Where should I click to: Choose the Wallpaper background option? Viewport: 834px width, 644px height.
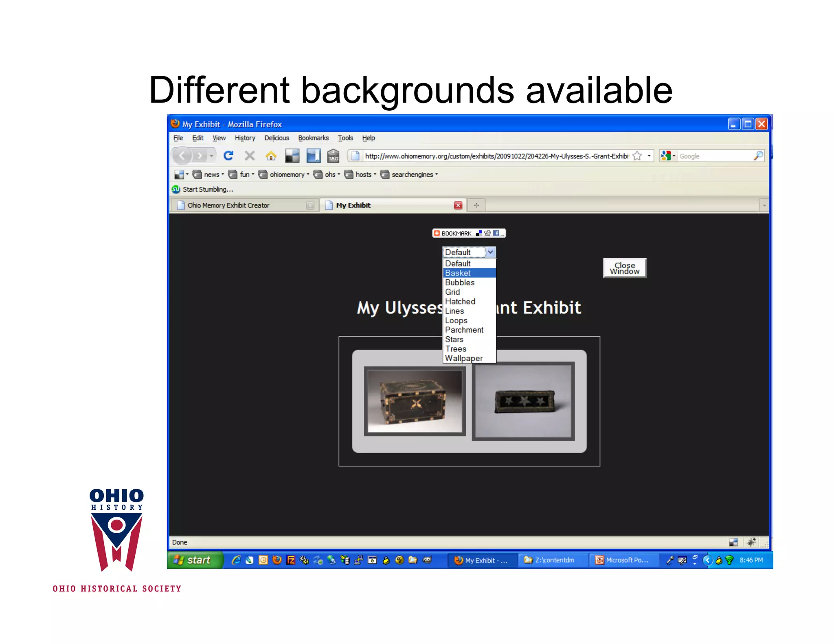click(469, 358)
